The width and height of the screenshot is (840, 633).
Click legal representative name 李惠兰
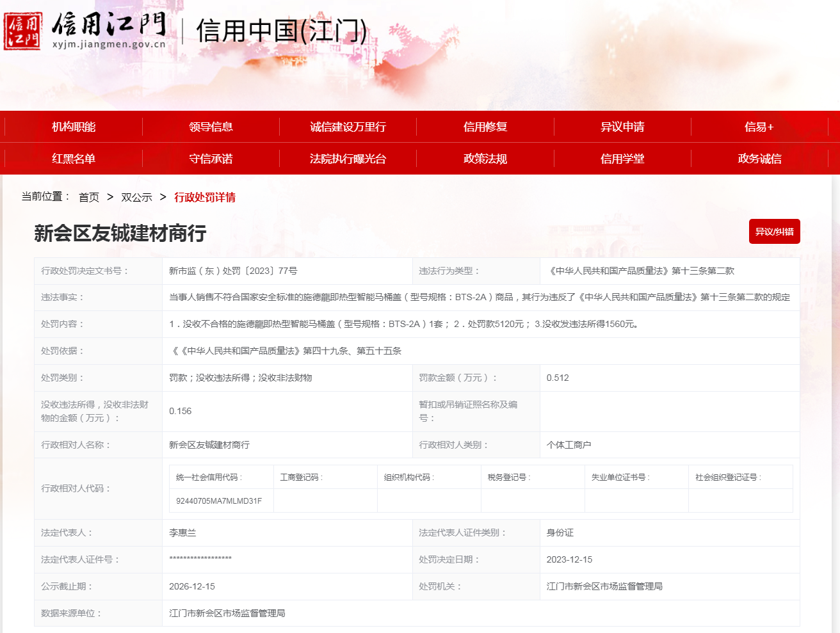182,533
